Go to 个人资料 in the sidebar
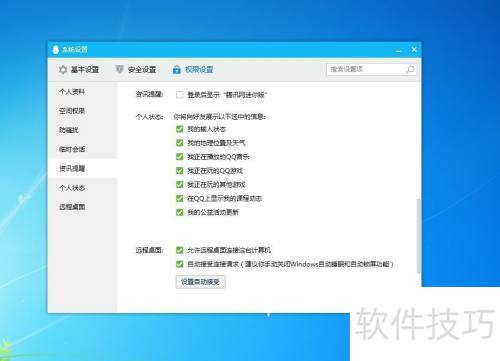This screenshot has width=500, height=361. point(72,92)
